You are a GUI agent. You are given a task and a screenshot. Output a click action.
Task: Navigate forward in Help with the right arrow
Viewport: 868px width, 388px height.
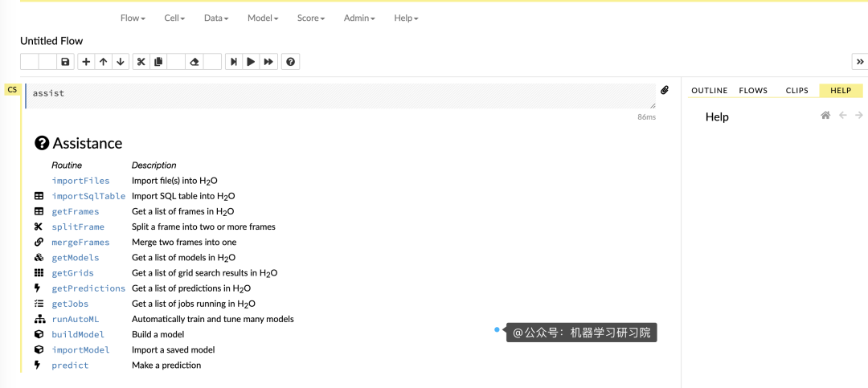859,115
